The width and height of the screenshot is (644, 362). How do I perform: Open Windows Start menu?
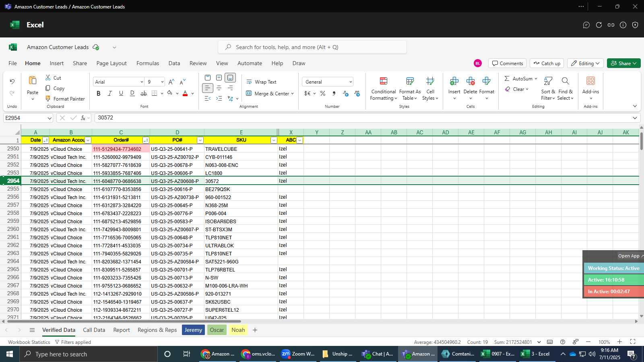coord(10,354)
